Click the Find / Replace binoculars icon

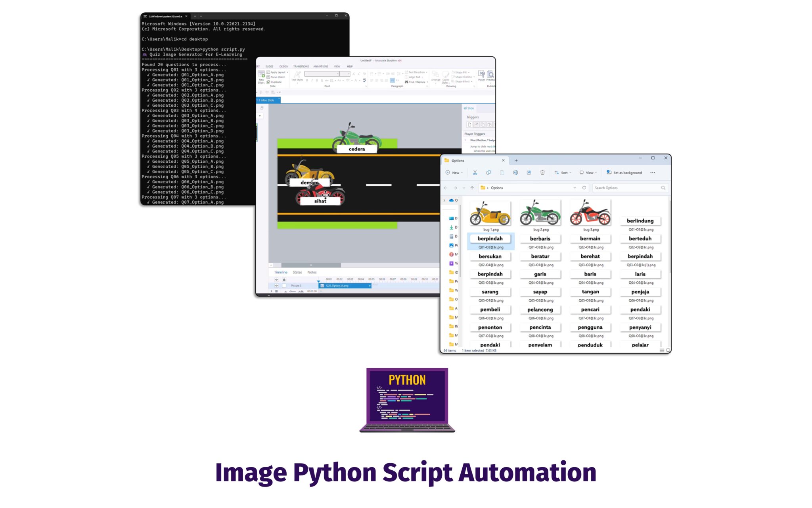click(x=406, y=82)
